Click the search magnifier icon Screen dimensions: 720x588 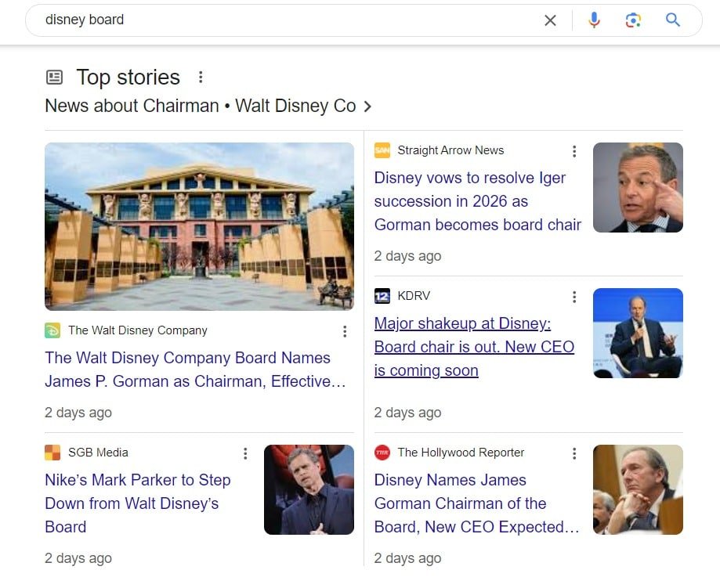pos(673,20)
